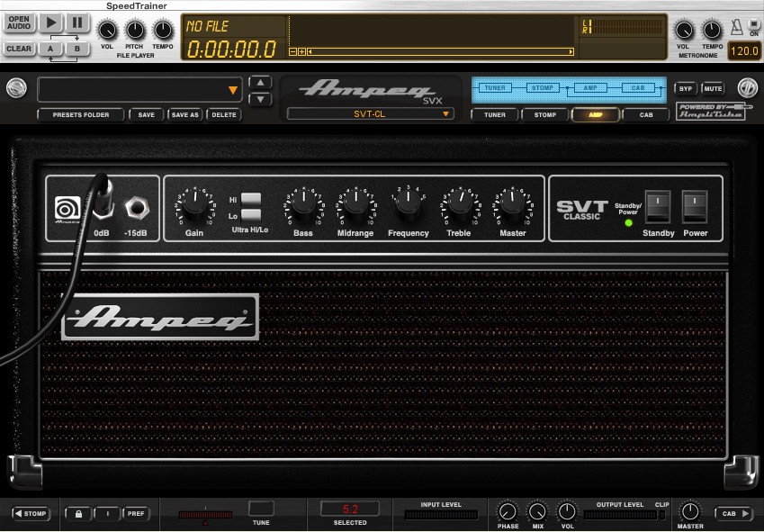Select the previous preset with up arrow

[x=261, y=83]
